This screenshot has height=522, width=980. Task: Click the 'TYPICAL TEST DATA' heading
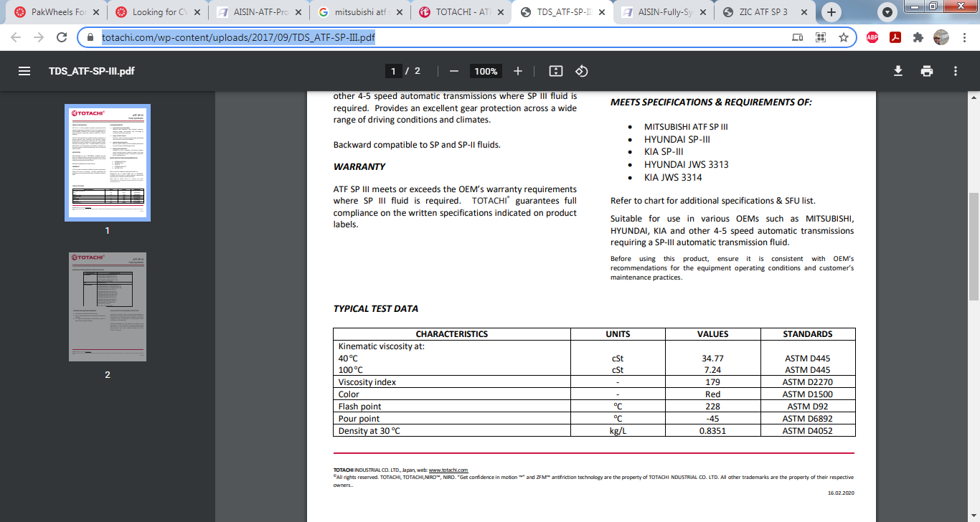point(376,308)
